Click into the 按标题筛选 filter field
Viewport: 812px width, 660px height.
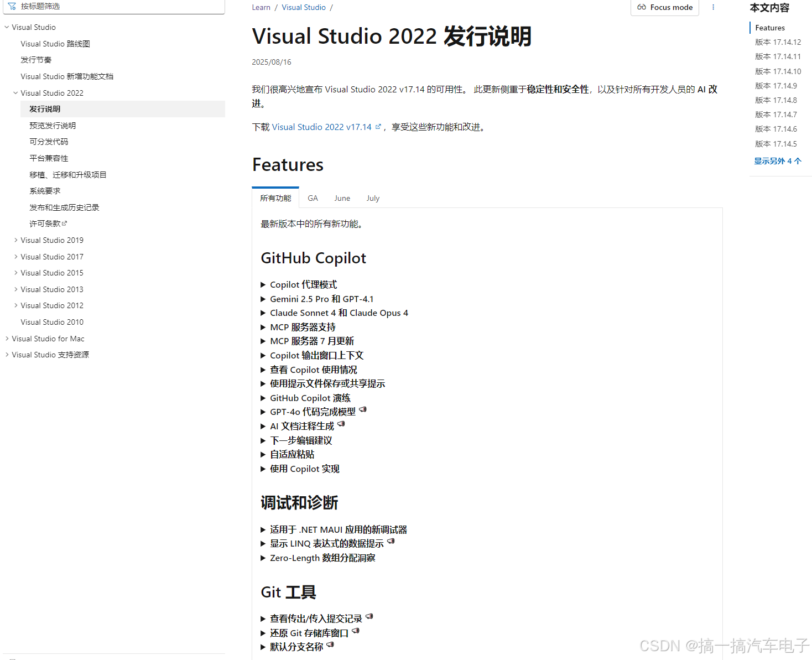[x=113, y=6]
